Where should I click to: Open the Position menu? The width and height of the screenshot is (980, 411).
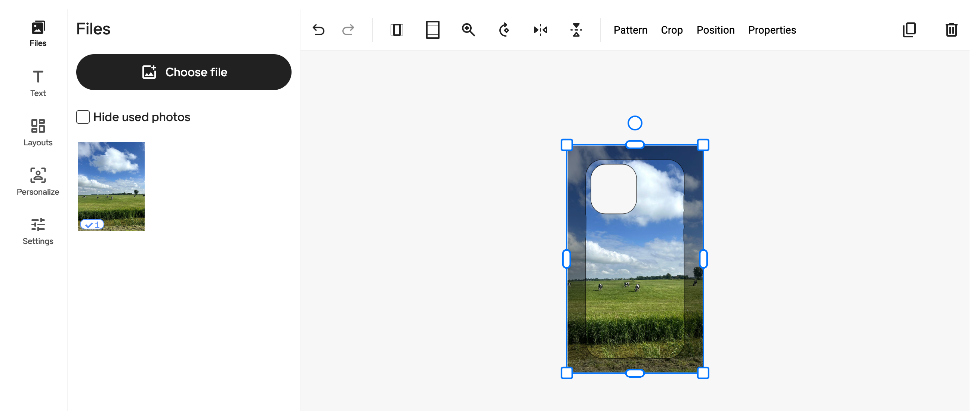(715, 30)
